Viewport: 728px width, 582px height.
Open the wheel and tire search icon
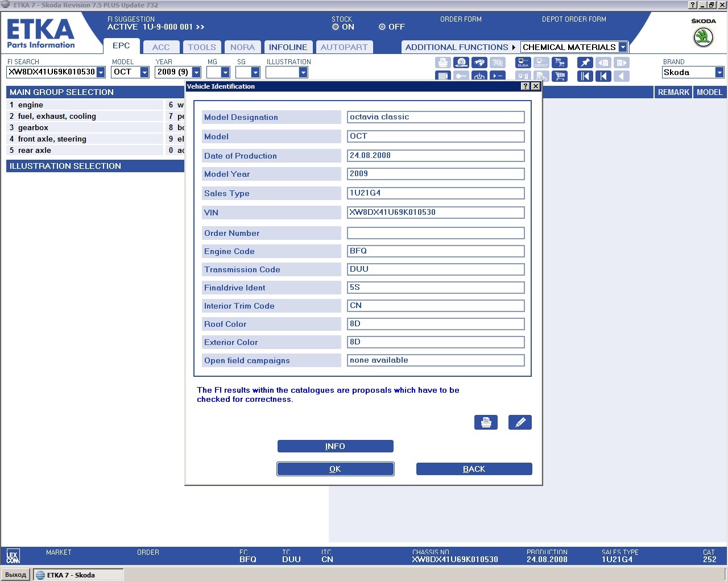[461, 63]
